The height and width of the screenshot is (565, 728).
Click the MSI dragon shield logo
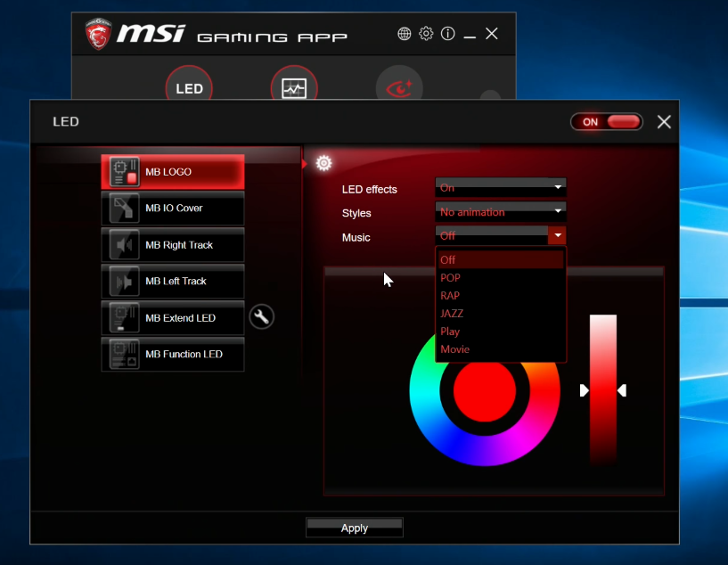tap(98, 34)
